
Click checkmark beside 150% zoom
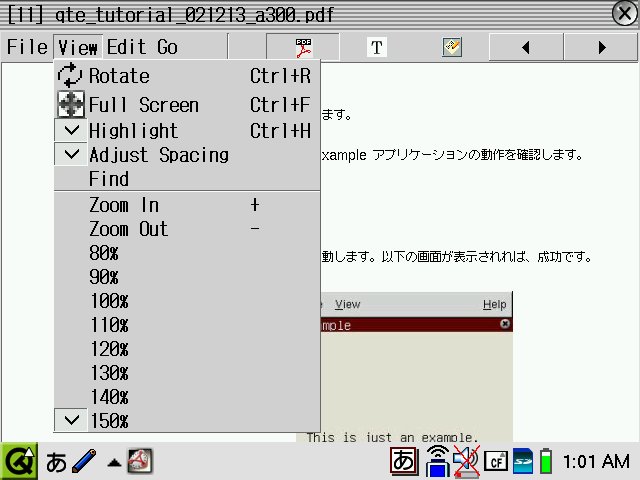71,420
